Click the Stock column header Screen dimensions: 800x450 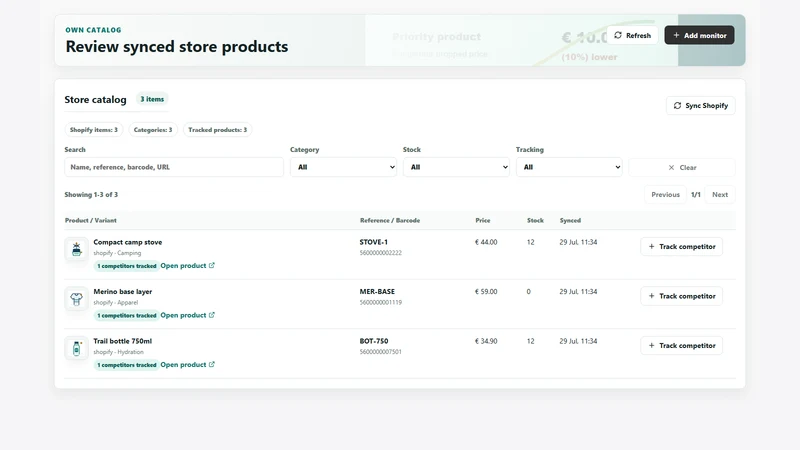pos(535,220)
